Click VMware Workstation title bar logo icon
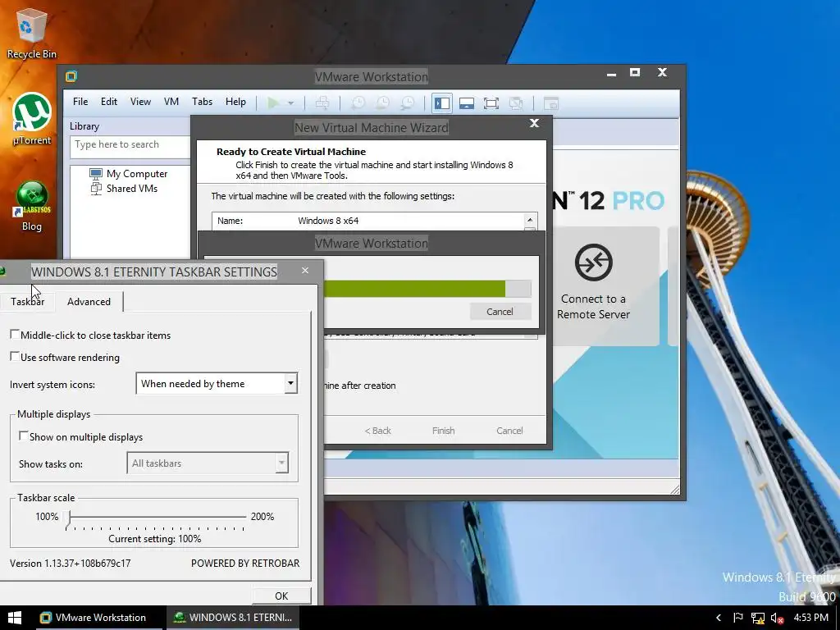840x630 pixels. [71, 76]
